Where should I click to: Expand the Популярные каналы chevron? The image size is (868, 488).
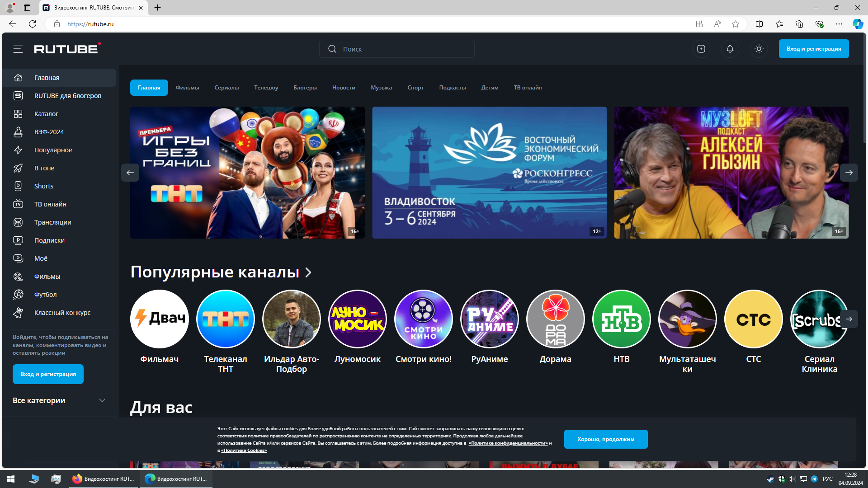308,272
